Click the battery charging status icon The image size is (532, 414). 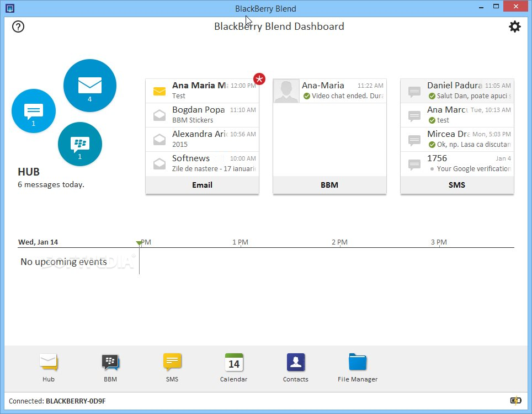(x=515, y=401)
